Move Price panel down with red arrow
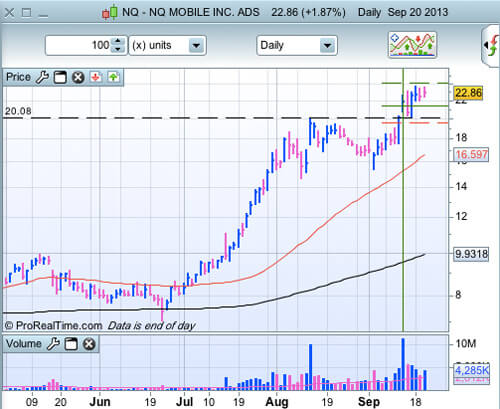500x409 pixels. pos(96,77)
